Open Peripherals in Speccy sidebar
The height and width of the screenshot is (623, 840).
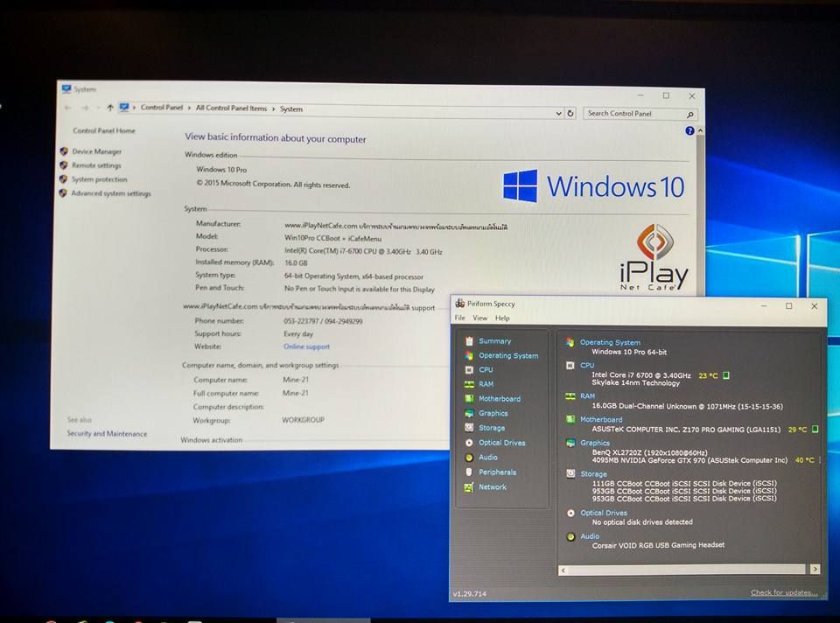(497, 472)
